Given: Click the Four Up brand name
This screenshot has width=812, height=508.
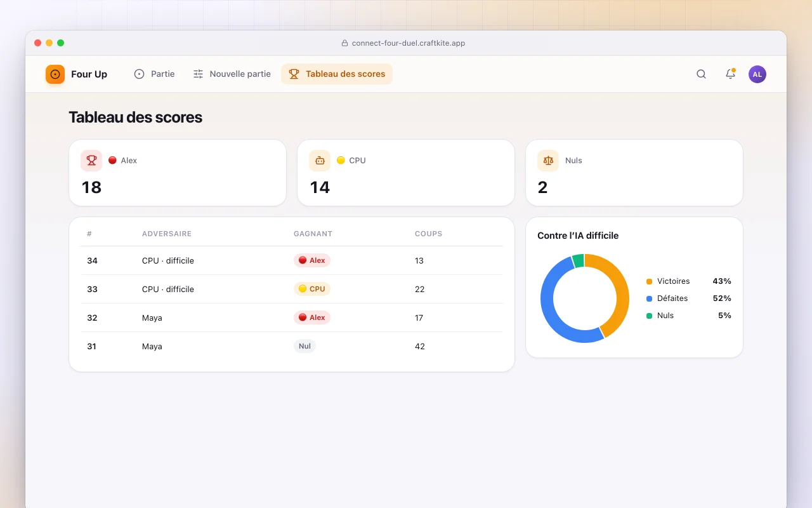Looking at the screenshot, I should click(x=89, y=74).
